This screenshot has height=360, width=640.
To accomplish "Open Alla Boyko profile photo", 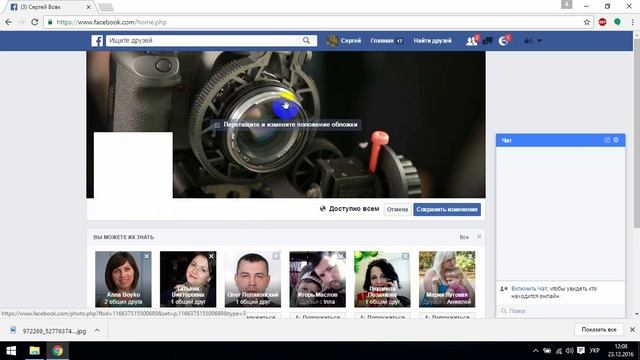I will click(123, 279).
